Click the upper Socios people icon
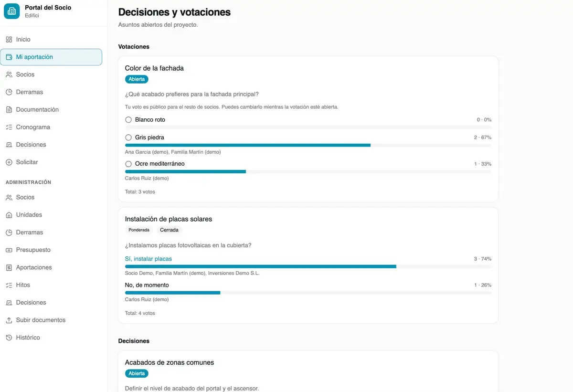Image resolution: width=573 pixels, height=392 pixels. [9, 74]
